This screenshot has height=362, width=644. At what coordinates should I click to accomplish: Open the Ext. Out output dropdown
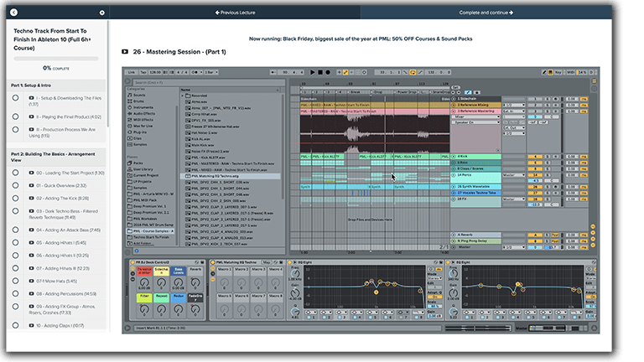514,127
